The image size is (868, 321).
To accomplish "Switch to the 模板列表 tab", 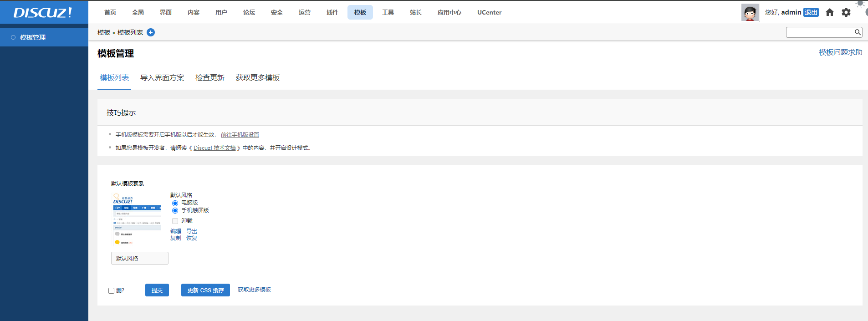I will coord(114,78).
